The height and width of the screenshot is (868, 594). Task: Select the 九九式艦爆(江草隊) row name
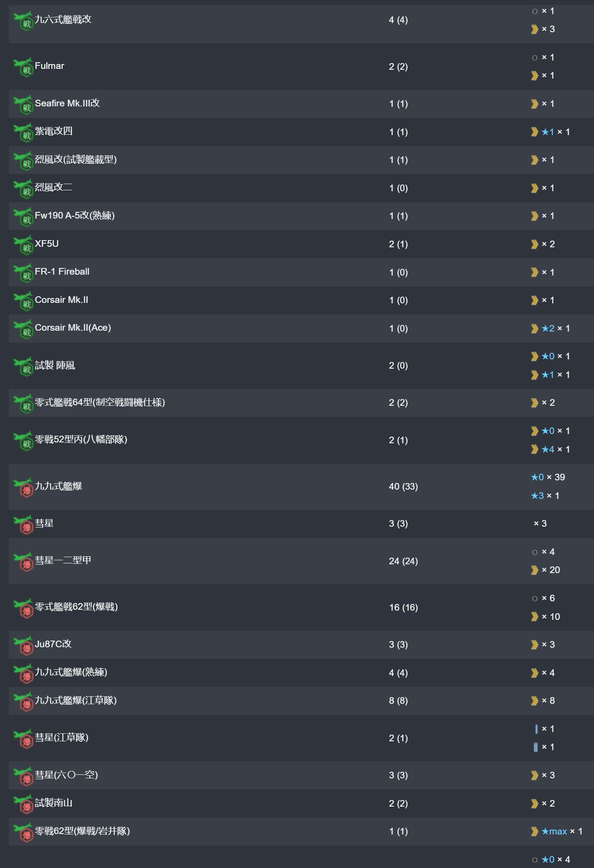tap(76, 700)
